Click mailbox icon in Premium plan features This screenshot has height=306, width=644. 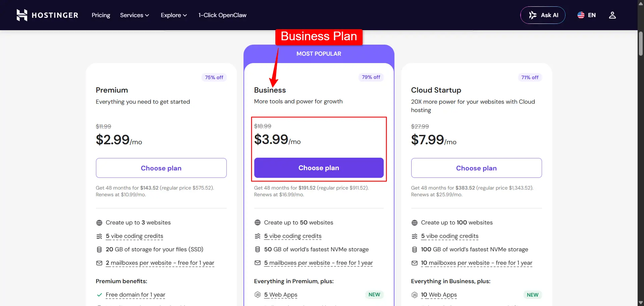click(99, 263)
